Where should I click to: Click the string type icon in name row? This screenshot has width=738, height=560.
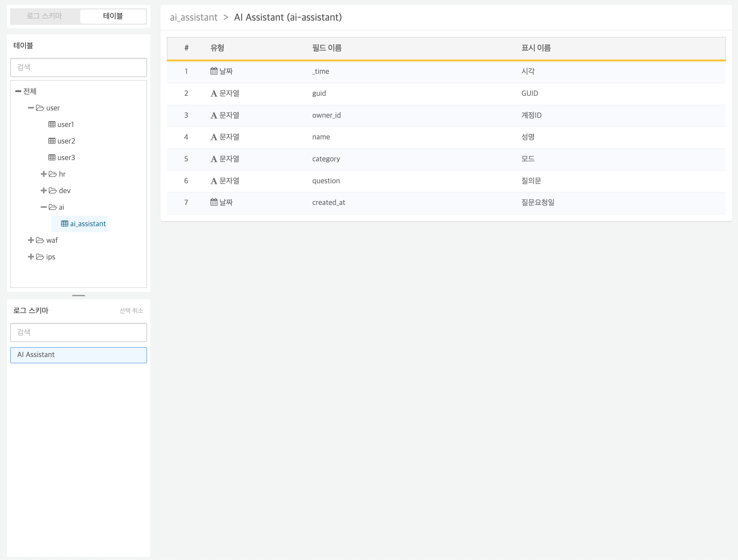pyautogui.click(x=214, y=137)
